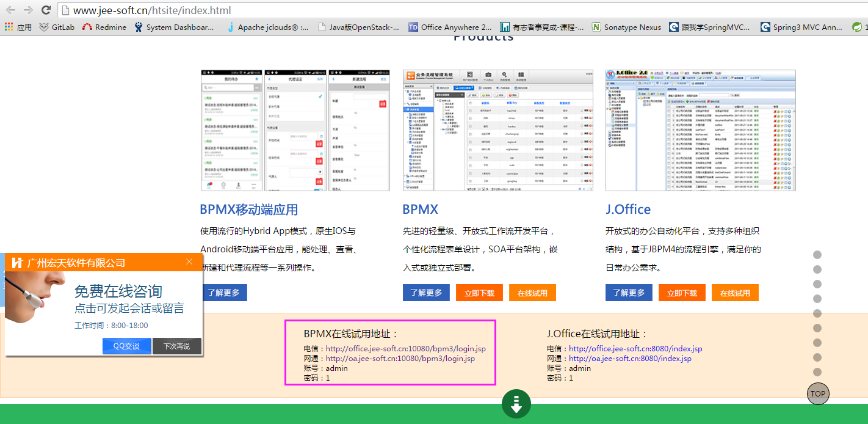The image size is (868, 424).
Task: Click the BPMX在线试用地址 heading
Action: coord(351,334)
